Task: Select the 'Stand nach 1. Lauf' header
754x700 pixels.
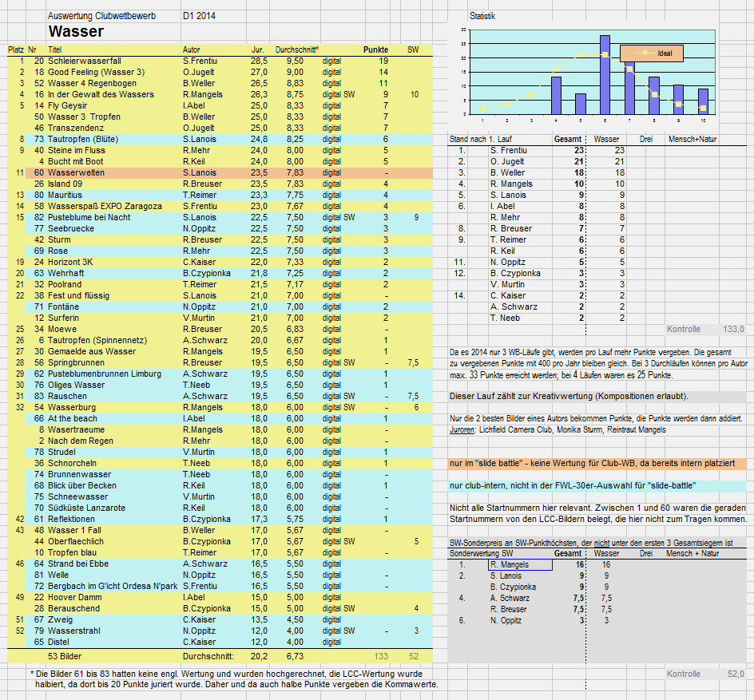Action: click(x=480, y=140)
